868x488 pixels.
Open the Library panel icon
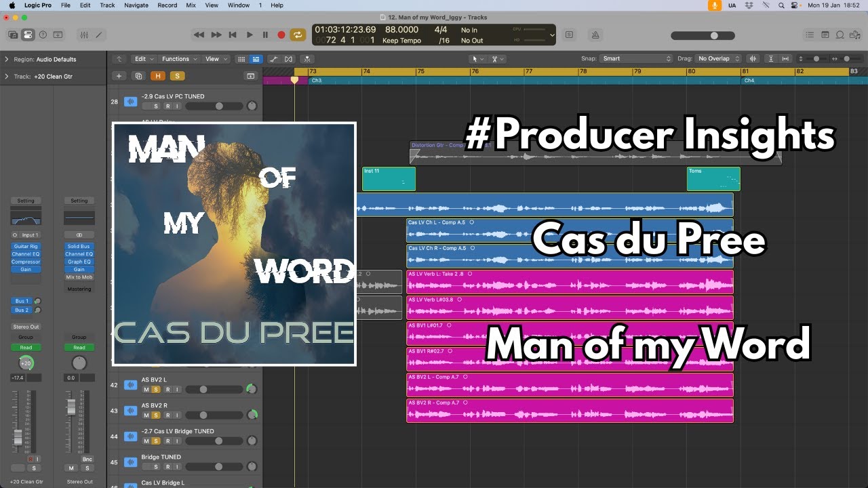(13, 35)
